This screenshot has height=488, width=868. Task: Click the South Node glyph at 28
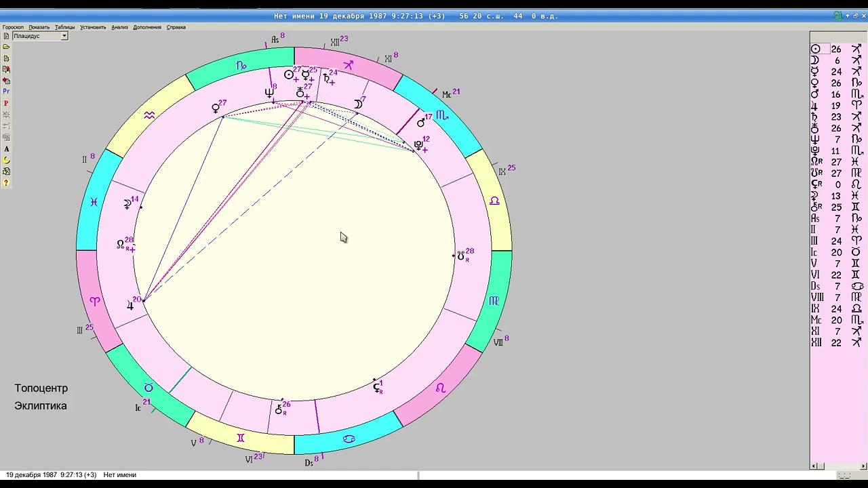[x=460, y=256]
